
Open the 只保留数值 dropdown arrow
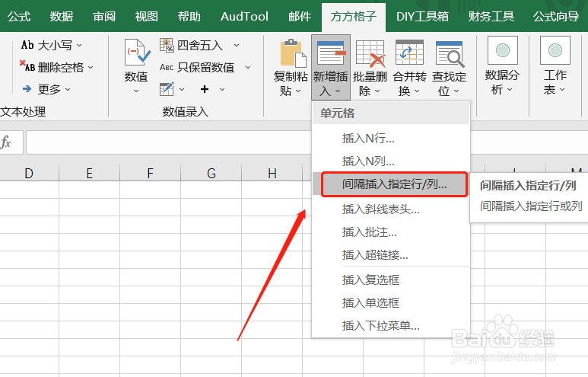click(248, 68)
